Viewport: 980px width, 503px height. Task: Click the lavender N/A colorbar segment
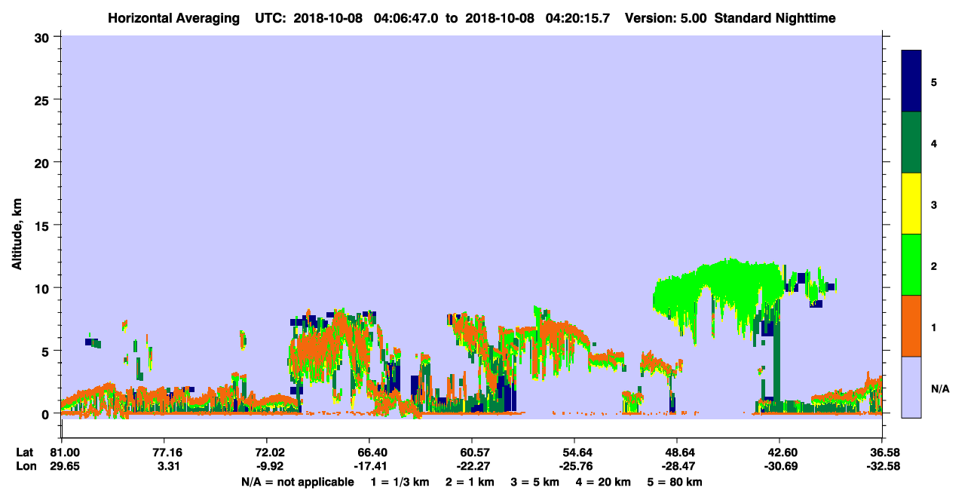(911, 387)
